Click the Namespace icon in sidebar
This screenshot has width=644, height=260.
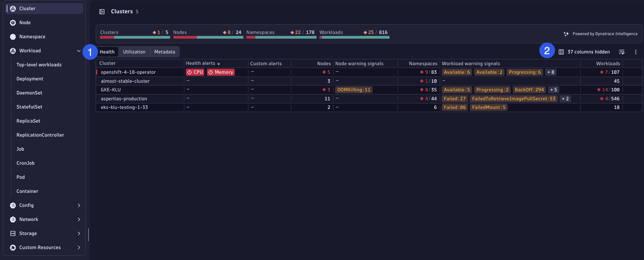[x=13, y=37]
